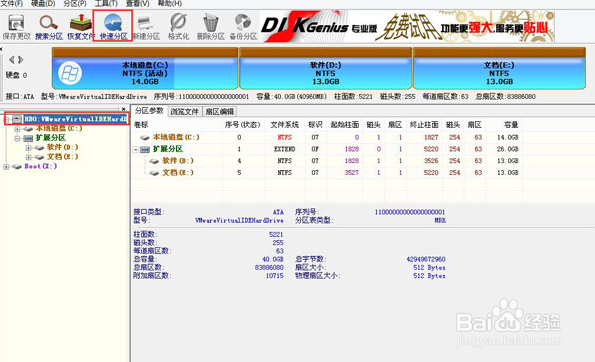Expand the Boot (X:) tree node

(x=6, y=167)
